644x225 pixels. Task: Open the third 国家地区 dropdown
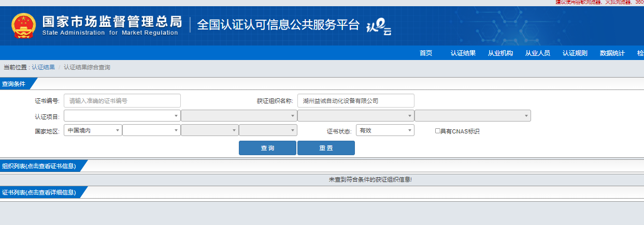(210, 130)
